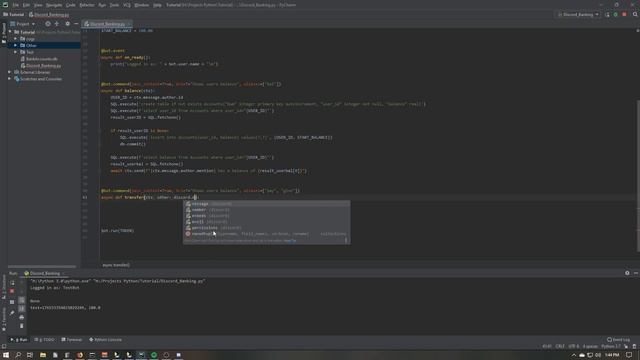Screen dimensions: 640x360
Task: Minimize the Run panel with minus icon
Action: pyautogui.click(x=636, y=273)
